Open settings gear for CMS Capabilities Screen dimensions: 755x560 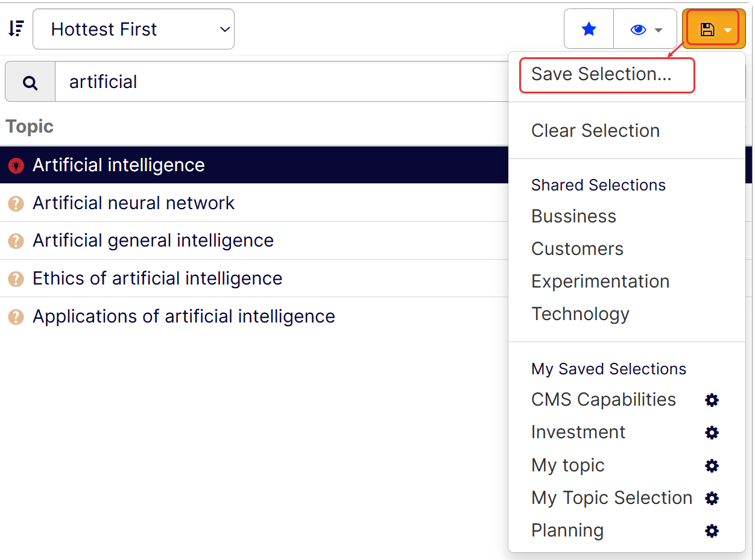tap(712, 400)
